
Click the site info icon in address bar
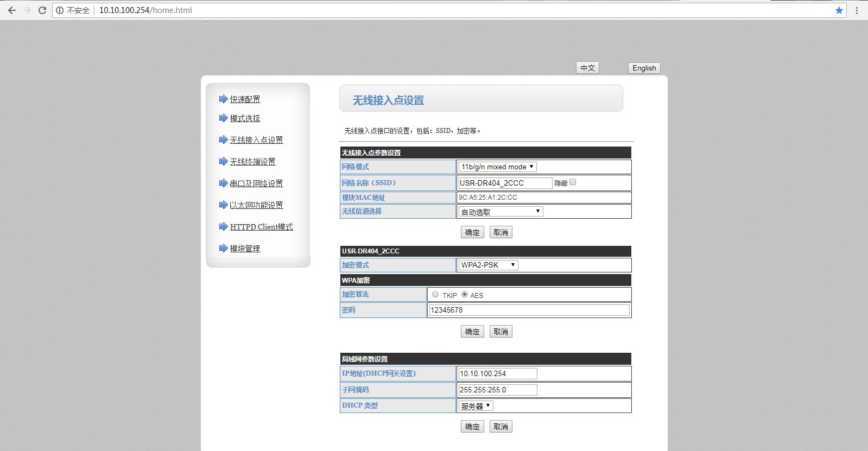click(x=60, y=10)
